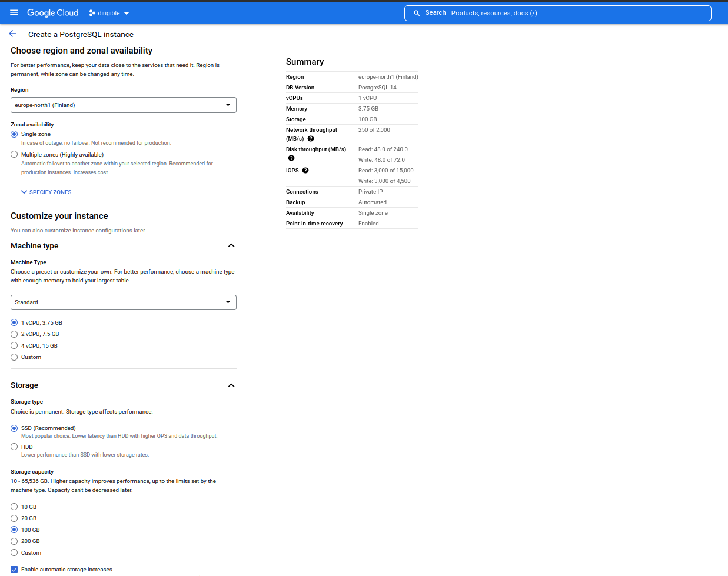Select 100 GB storage capacity

click(14, 530)
